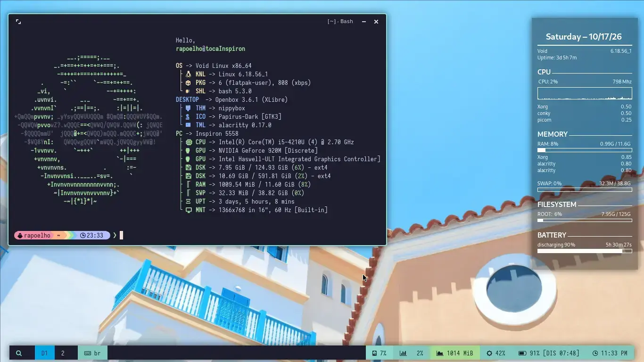Click the 1014 MiB memory module
The height and width of the screenshot is (362, 644).
[x=455, y=353]
